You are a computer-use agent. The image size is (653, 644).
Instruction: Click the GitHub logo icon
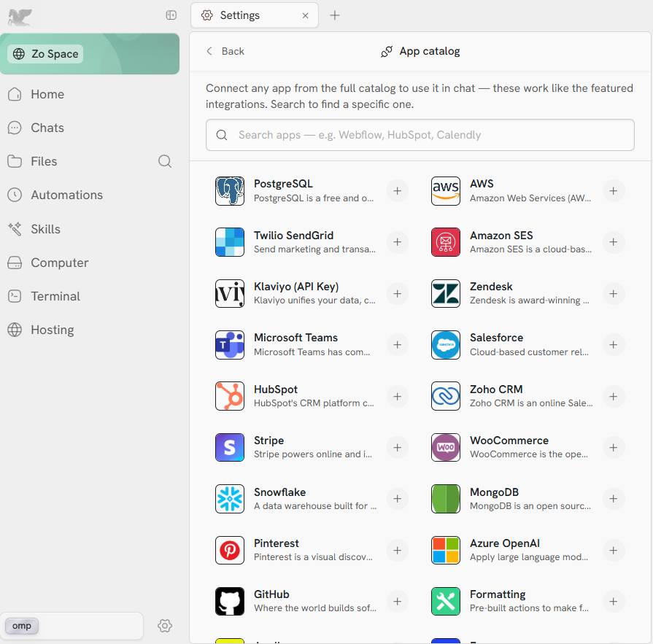point(230,602)
